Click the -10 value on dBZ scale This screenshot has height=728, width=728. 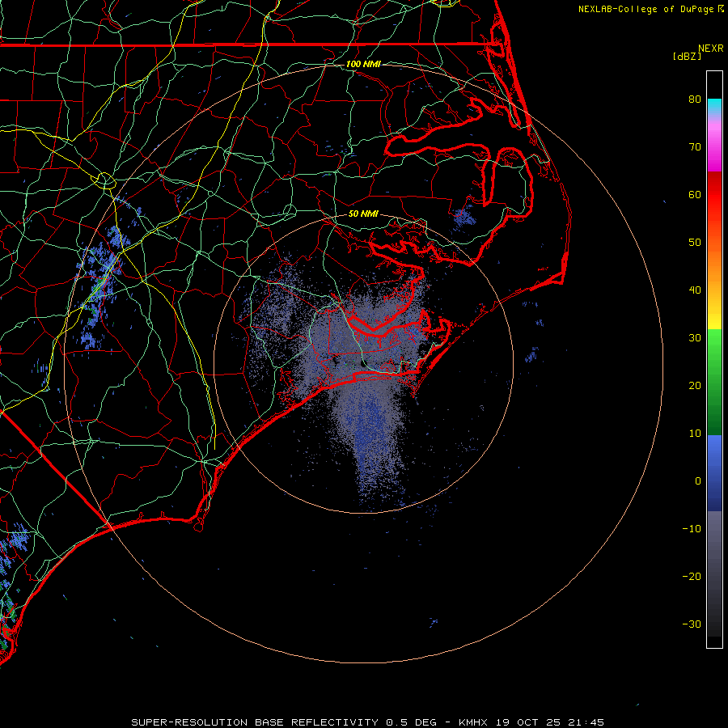point(692,529)
